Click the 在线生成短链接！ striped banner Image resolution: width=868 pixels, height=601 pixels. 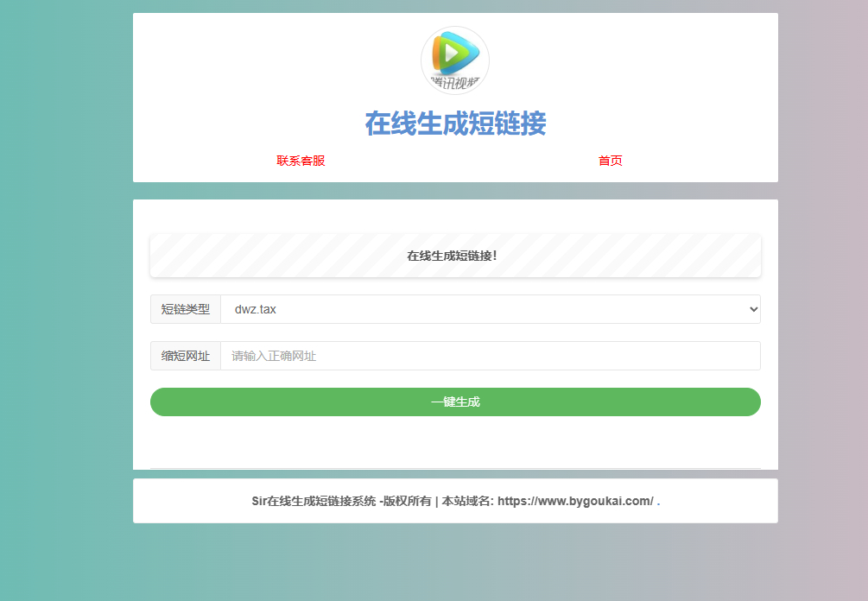(x=455, y=256)
